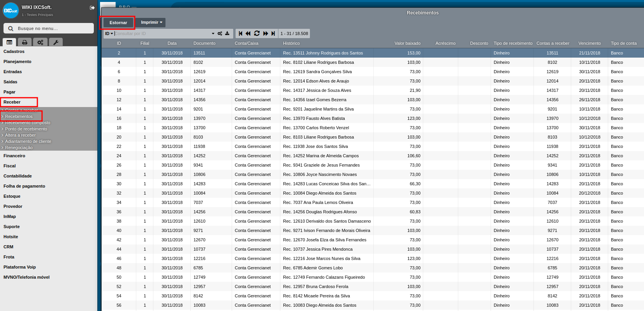Click the filter settings gears icon
Image resolution: width=644 pixels, height=311 pixels.
tap(220, 33)
